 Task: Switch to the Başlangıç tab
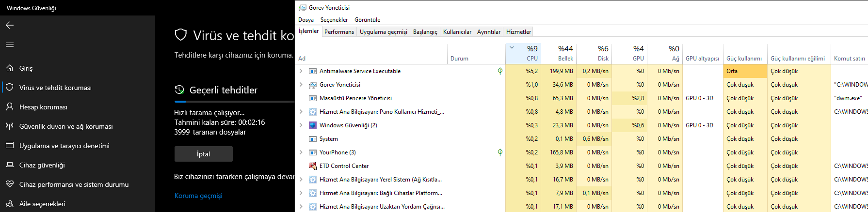(x=425, y=32)
